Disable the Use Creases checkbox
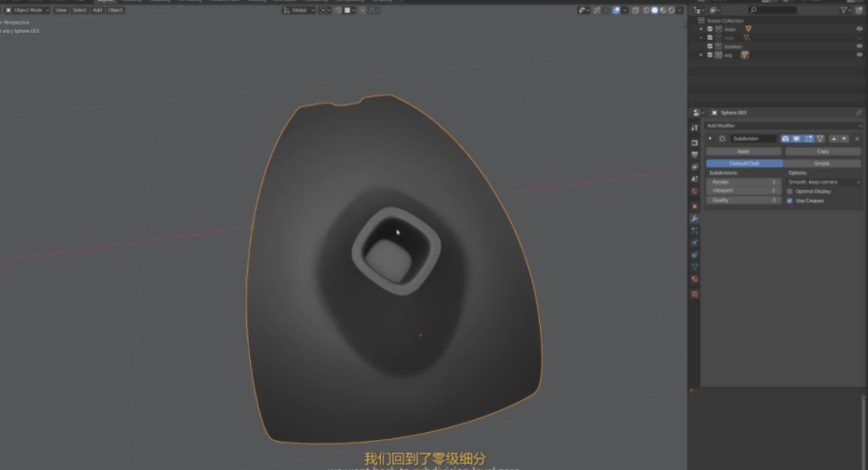The height and width of the screenshot is (470, 868). pyautogui.click(x=790, y=200)
